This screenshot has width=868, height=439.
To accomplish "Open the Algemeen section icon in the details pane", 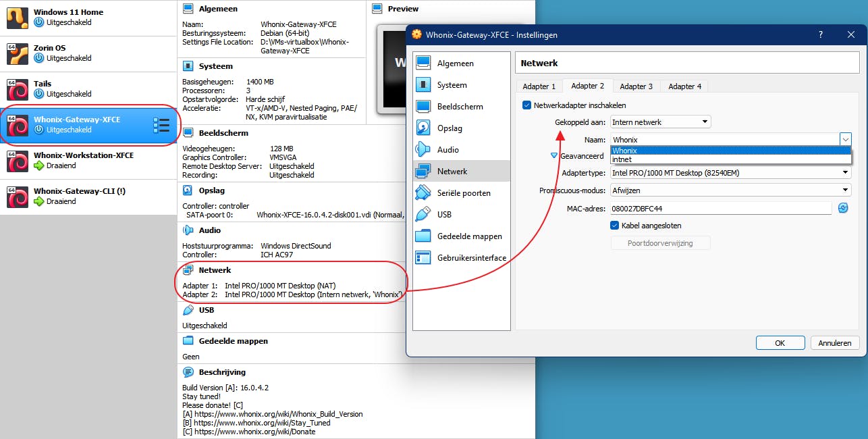I will tap(188, 9).
